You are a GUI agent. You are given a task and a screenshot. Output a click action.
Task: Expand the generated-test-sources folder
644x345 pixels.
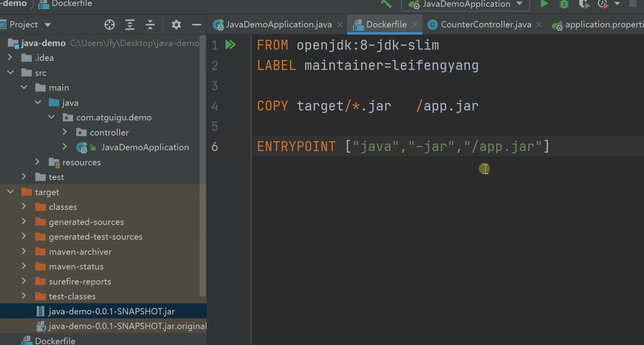[x=24, y=236]
